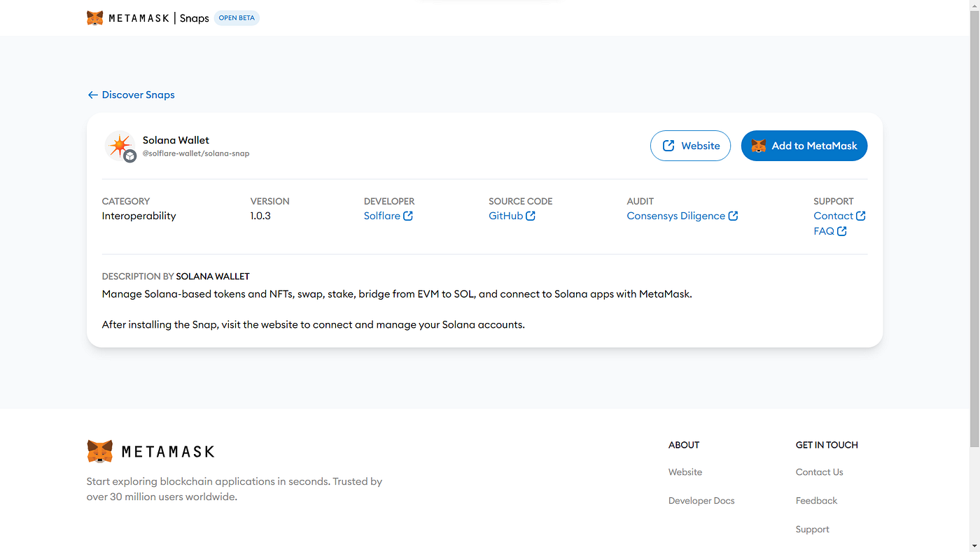Click the ABOUT footer heading
The width and height of the screenshot is (980, 552).
(x=684, y=445)
